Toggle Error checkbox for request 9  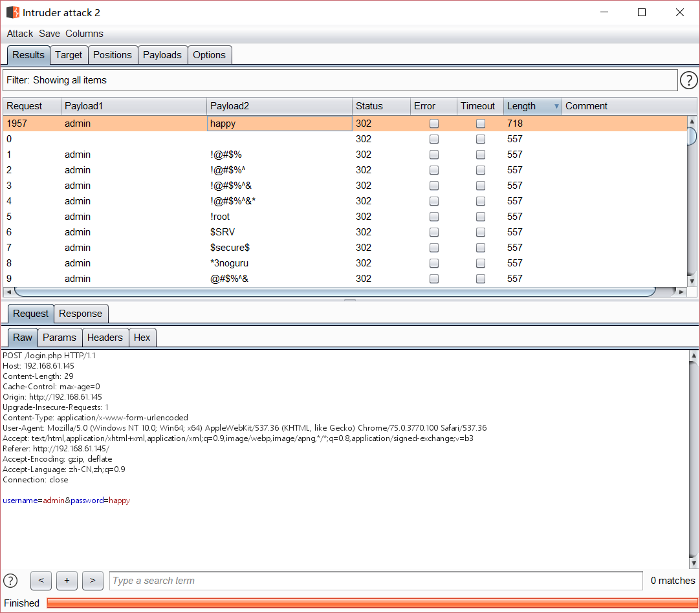pyautogui.click(x=434, y=279)
